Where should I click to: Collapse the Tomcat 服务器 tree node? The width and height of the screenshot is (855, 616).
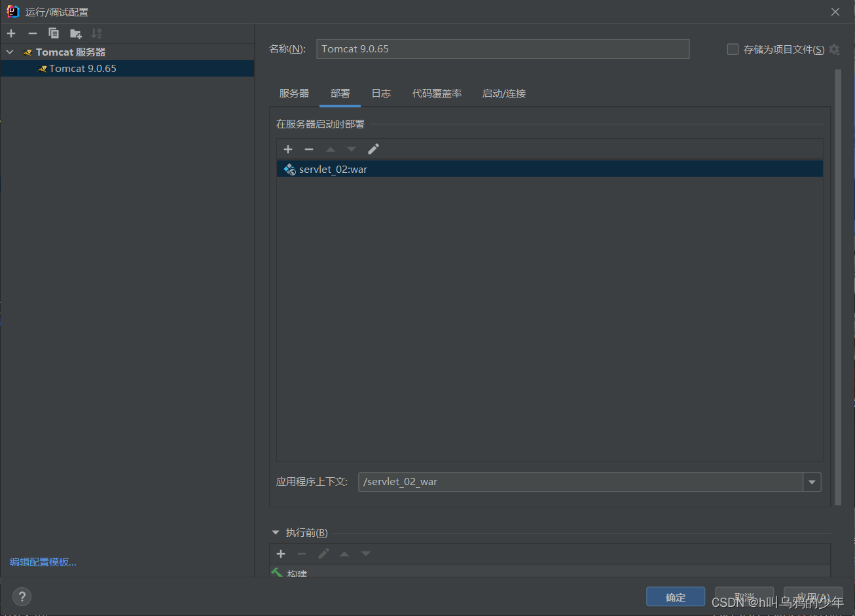[x=10, y=52]
